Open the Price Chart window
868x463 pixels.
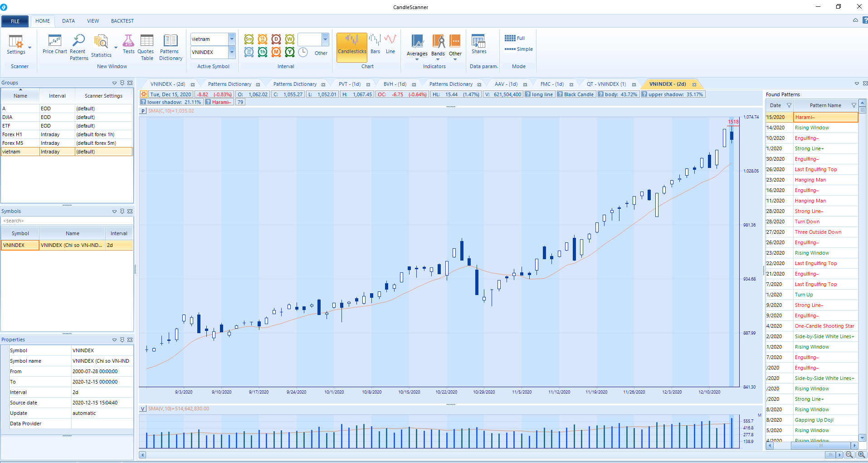coord(54,45)
